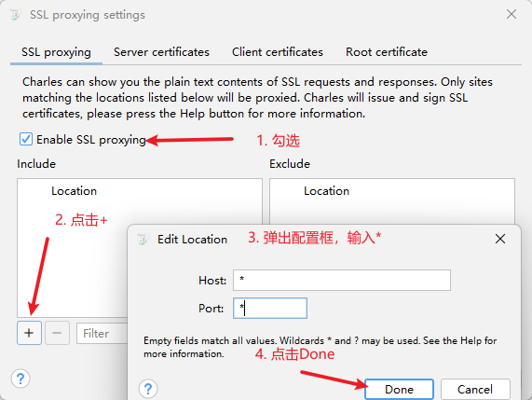Toggle the Enable SSL proxying checkbox

coord(26,139)
